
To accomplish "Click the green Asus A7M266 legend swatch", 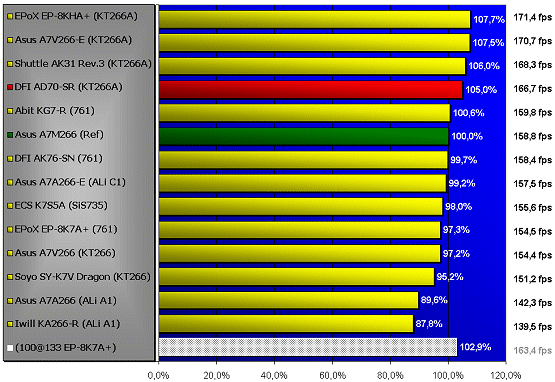I will point(10,135).
